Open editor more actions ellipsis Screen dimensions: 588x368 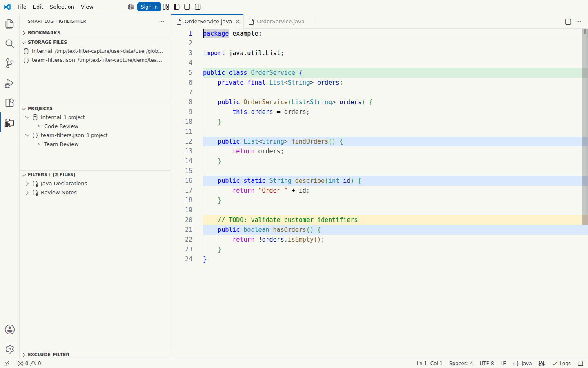(579, 22)
